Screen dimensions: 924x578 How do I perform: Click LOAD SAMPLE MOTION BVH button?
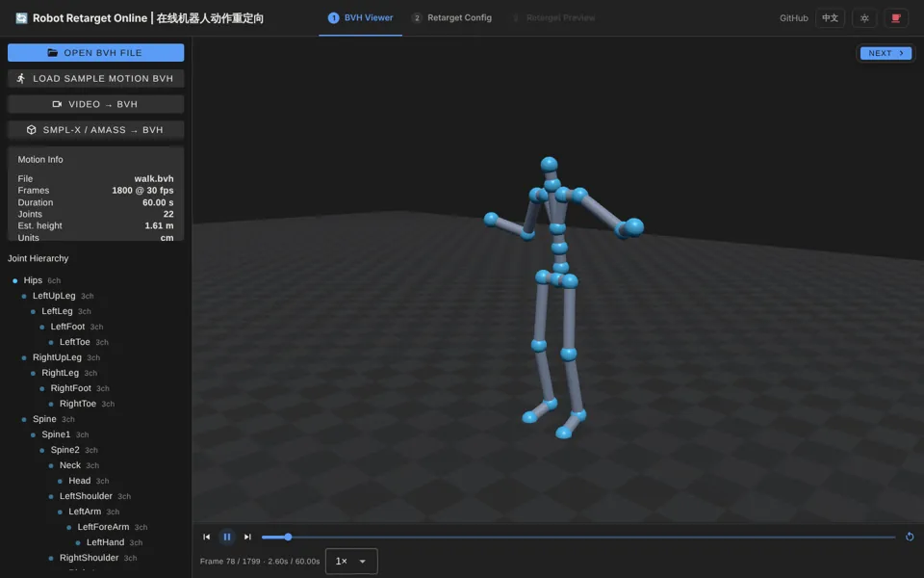click(95, 78)
